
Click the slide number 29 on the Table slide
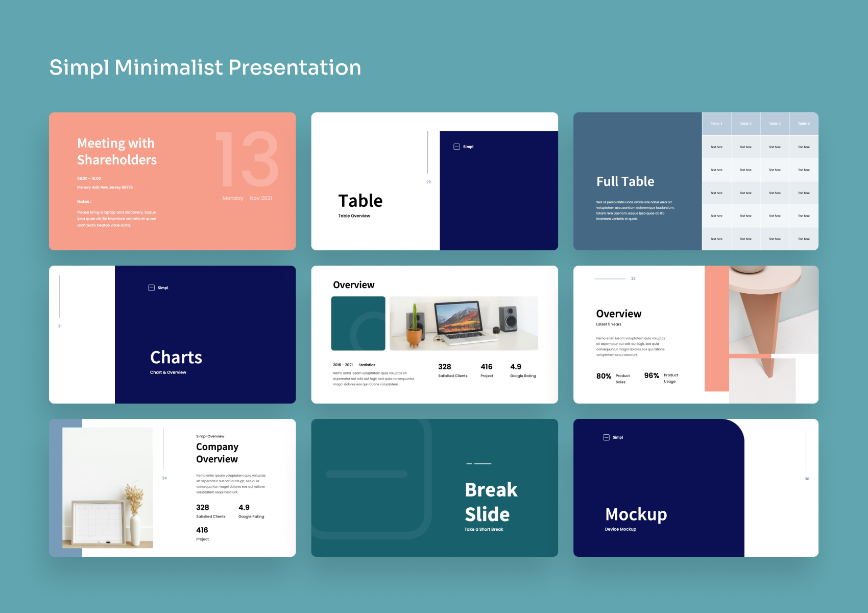428,181
